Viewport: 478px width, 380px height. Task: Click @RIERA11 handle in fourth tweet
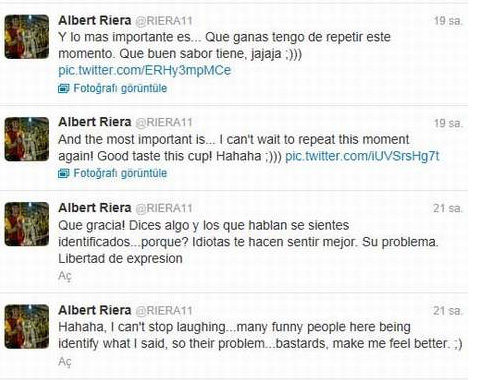tap(164, 311)
